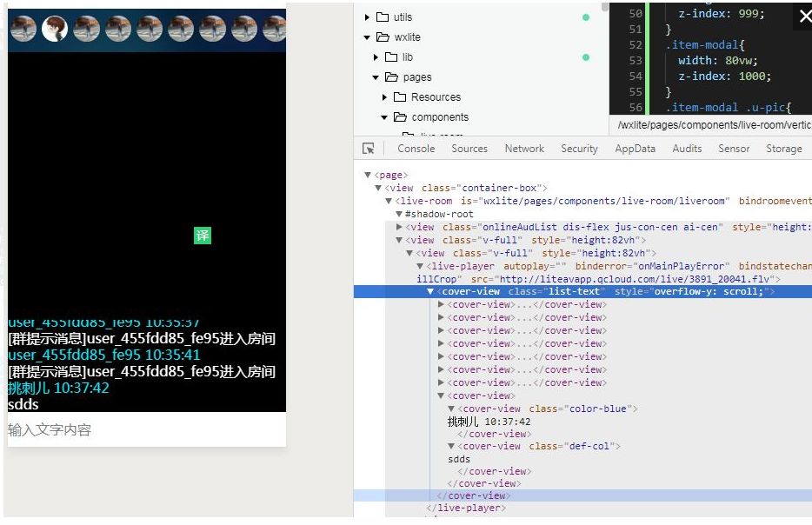812x525 pixels.
Task: Click chat message 'sdds' in simulator
Action: (x=23, y=404)
